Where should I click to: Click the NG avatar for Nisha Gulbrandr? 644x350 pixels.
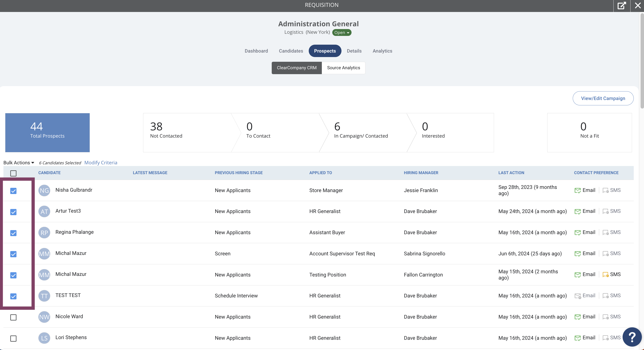pyautogui.click(x=44, y=190)
